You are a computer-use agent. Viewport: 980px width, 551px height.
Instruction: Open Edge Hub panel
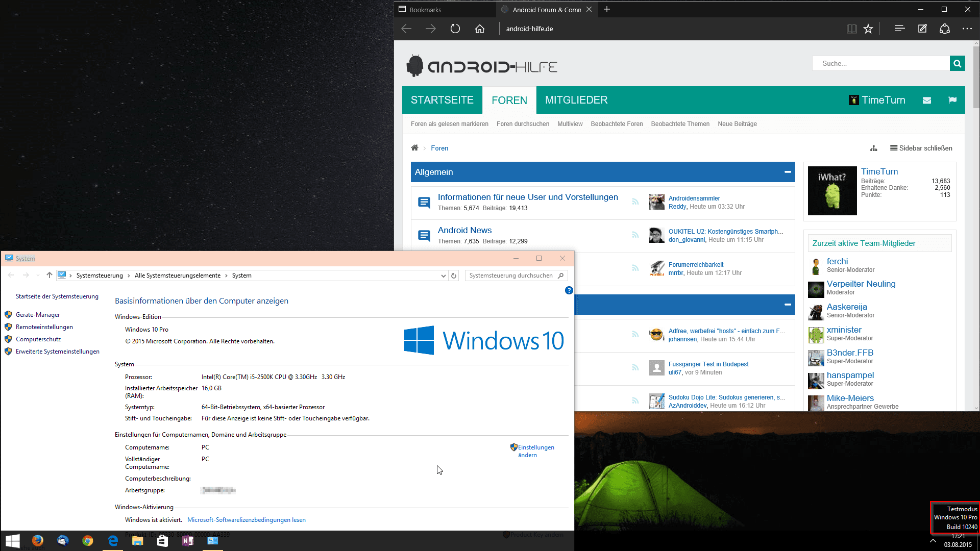[899, 29]
